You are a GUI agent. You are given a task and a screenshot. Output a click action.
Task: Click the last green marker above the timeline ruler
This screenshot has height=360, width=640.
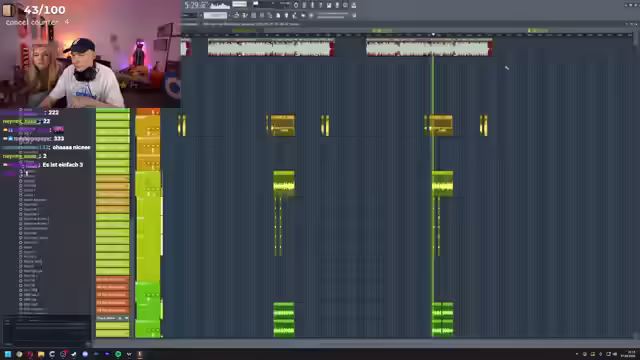pos(538,30)
